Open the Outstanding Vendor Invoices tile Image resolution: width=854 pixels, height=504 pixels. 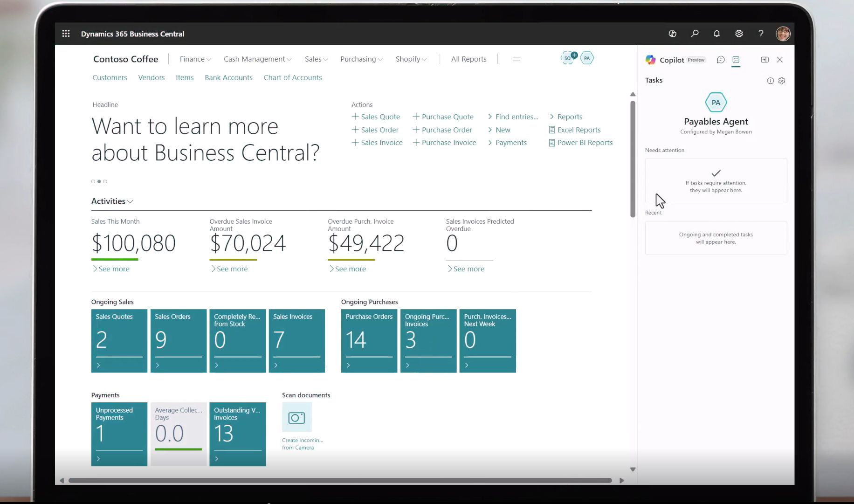(238, 434)
